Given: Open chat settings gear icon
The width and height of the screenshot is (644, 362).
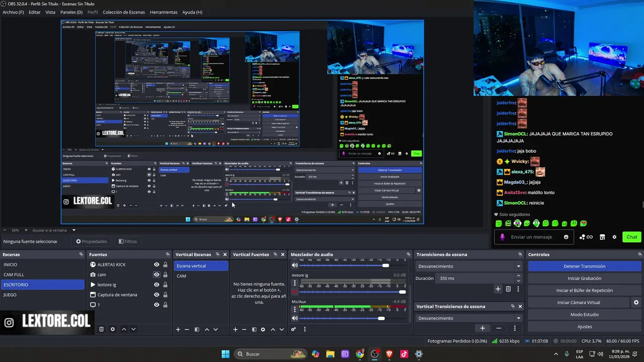Looking at the screenshot, I should [x=614, y=237].
